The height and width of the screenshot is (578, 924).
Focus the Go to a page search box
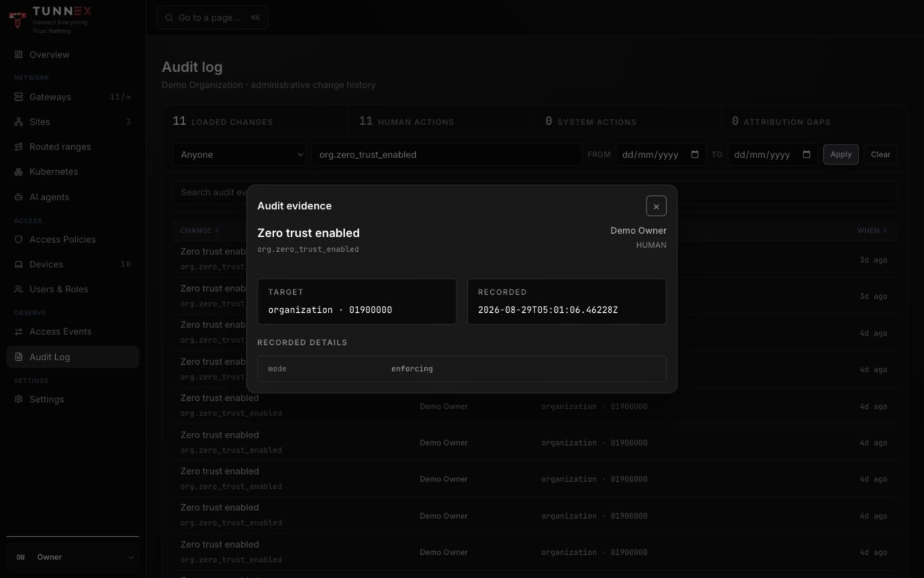tap(212, 18)
